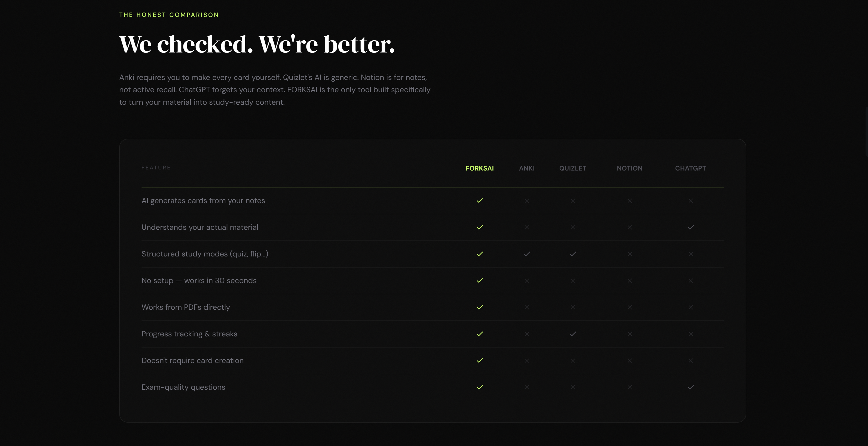This screenshot has height=446, width=868.
Task: Select the FORKSAI column header
Action: point(480,168)
